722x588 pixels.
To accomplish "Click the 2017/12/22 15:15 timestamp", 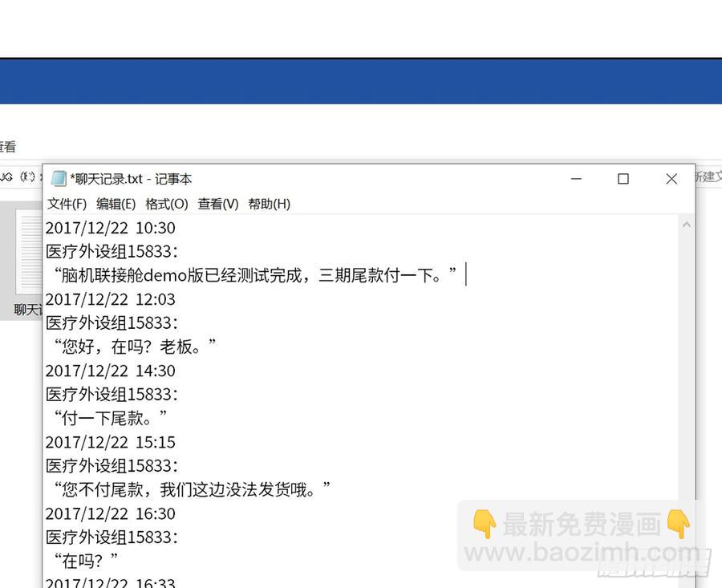I will coord(111,442).
